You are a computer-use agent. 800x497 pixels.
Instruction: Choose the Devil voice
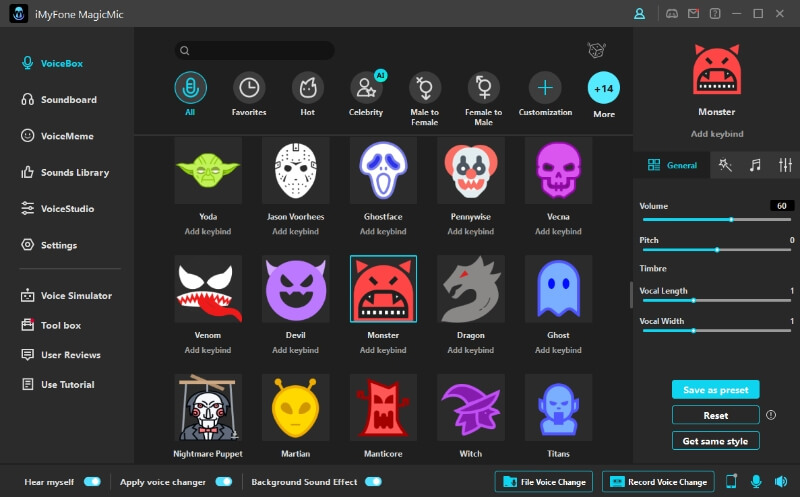[x=295, y=289]
